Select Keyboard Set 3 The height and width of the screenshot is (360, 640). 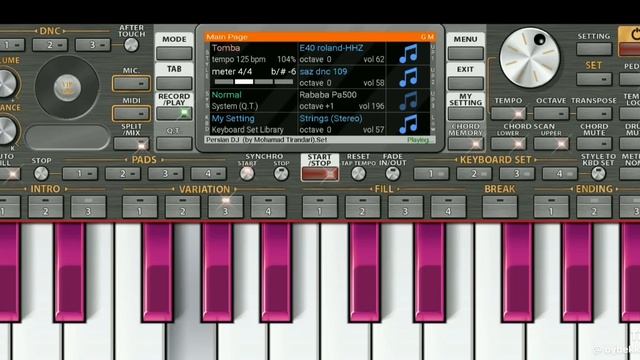tap(516, 174)
